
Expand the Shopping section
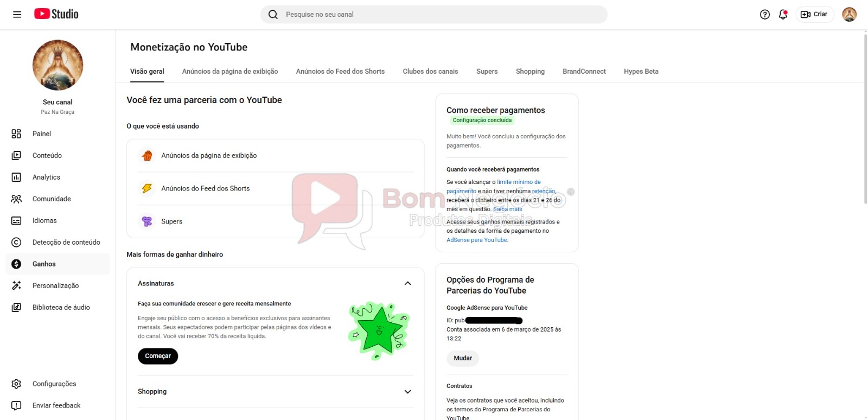tap(407, 392)
